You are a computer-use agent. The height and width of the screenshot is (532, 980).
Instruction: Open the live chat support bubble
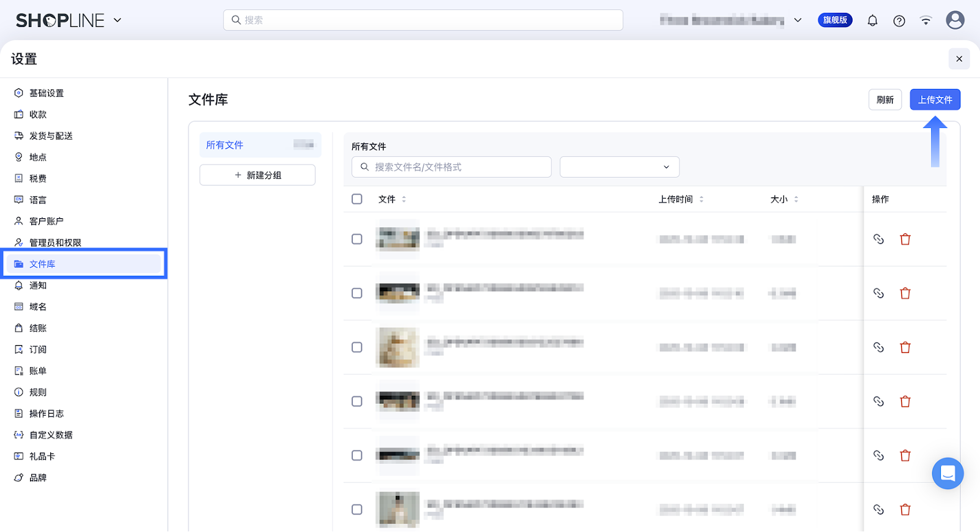948,473
